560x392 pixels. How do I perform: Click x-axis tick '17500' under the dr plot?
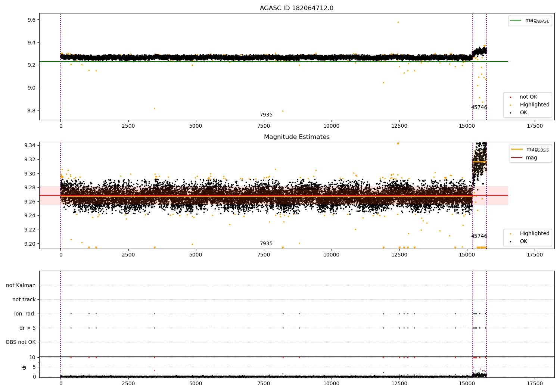[535, 384]
